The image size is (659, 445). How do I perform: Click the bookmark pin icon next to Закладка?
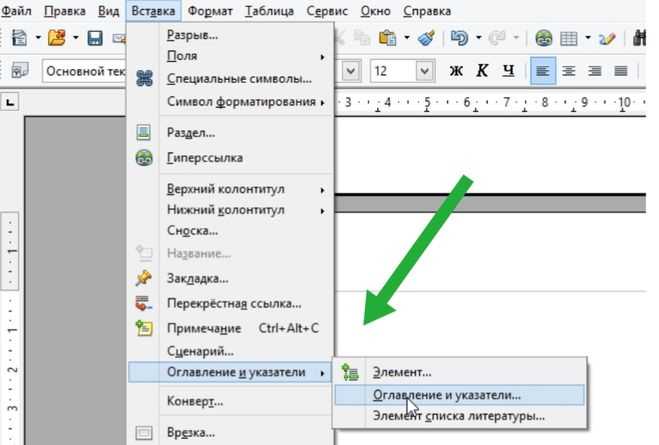coord(144,278)
